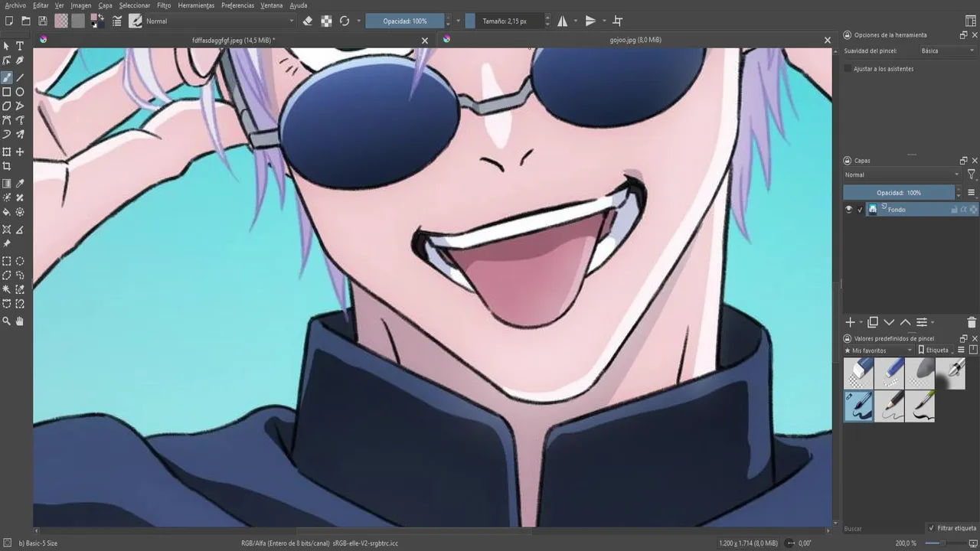Viewport: 980px width, 551px height.
Task: Expand vertical mirror options arrow
Action: coord(604,21)
